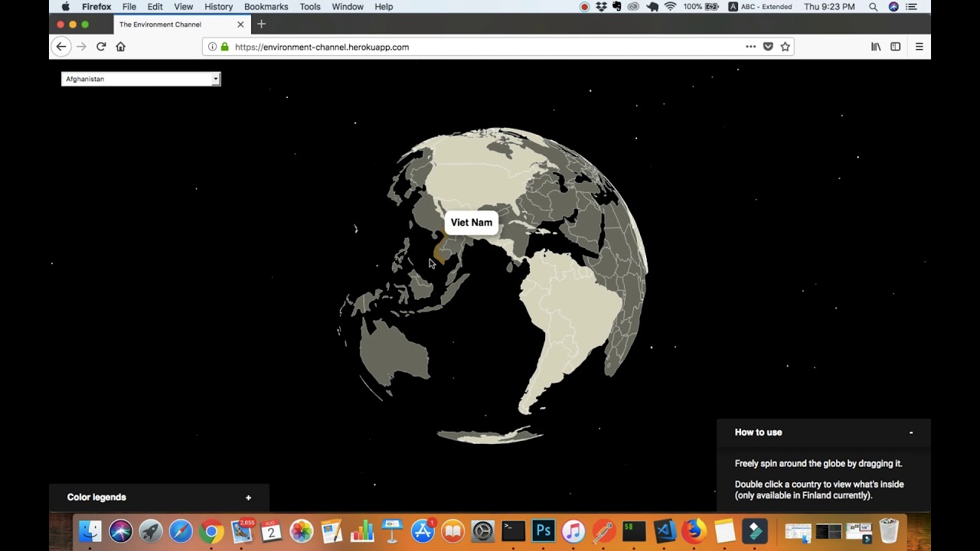This screenshot has height=551, width=980.
Task: Collapse the How to use panel
Action: tap(911, 432)
